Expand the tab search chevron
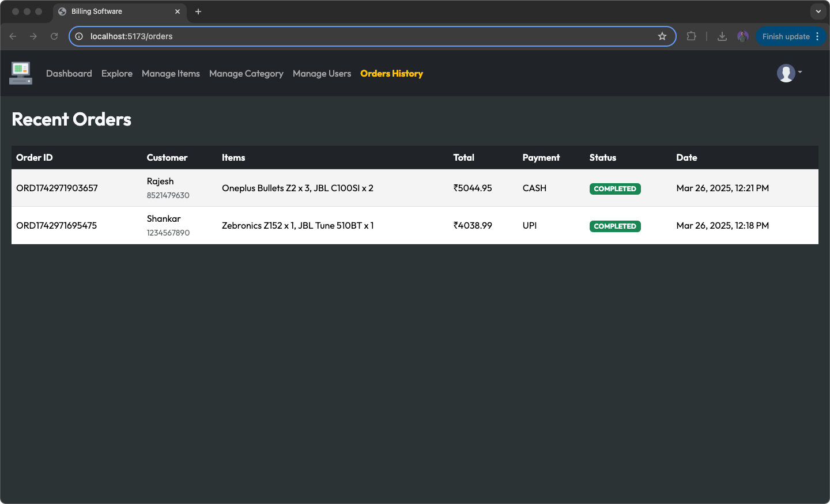830x504 pixels. (x=818, y=12)
